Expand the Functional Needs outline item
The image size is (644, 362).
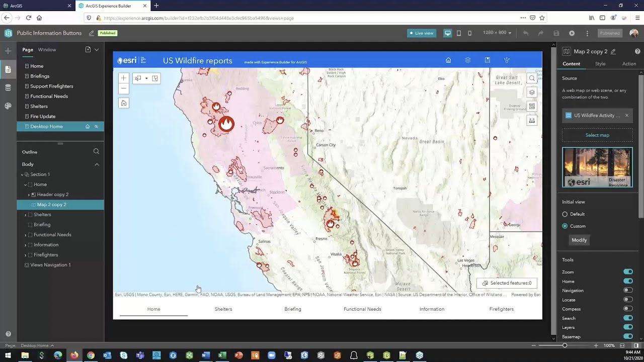[26, 235]
